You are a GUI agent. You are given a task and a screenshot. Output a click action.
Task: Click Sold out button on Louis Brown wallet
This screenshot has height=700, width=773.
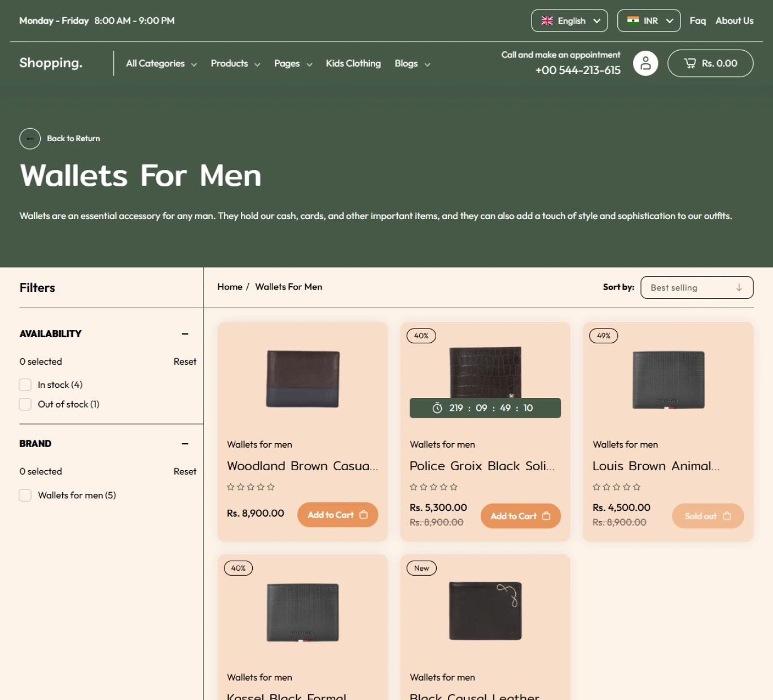pos(708,516)
